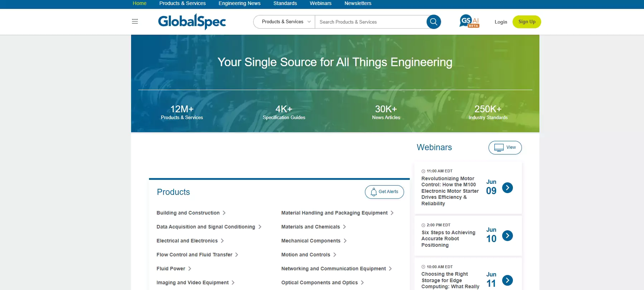Expand Motion and Controls category
The height and width of the screenshot is (290, 644).
pyautogui.click(x=309, y=255)
